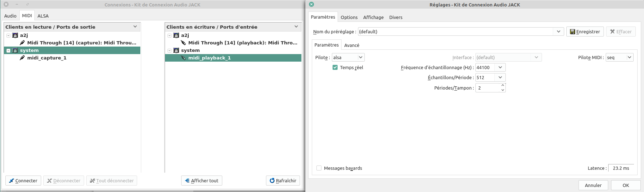Click the Tout déconnecter button
The height and width of the screenshot is (192, 644).
click(112, 181)
